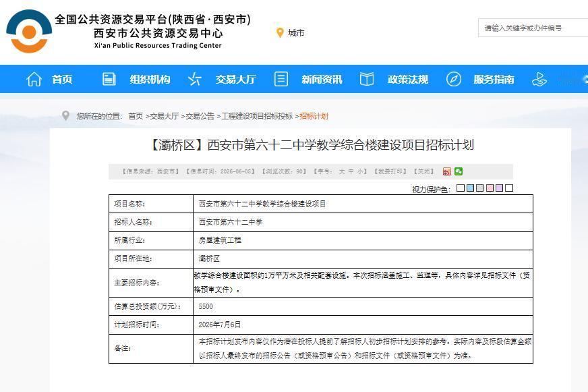This screenshot has width=588, height=392.
Task: Click the 我要打印 print link
Action: click(x=390, y=171)
